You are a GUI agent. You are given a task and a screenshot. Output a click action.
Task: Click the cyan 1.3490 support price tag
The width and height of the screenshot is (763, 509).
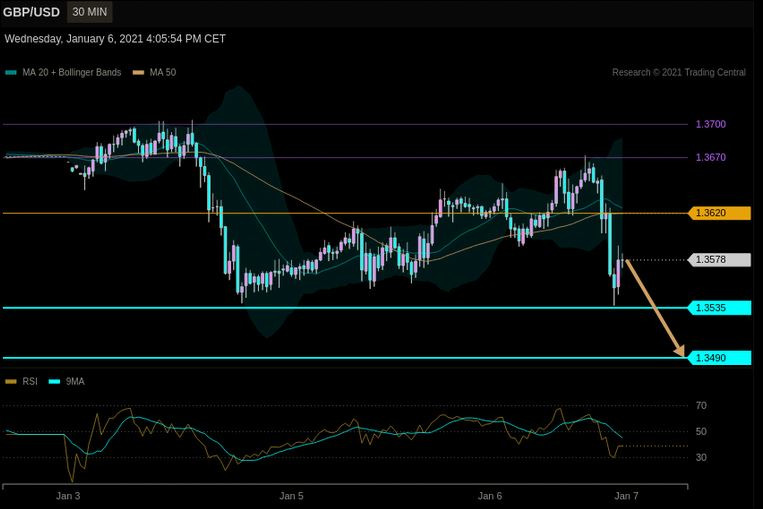click(720, 358)
